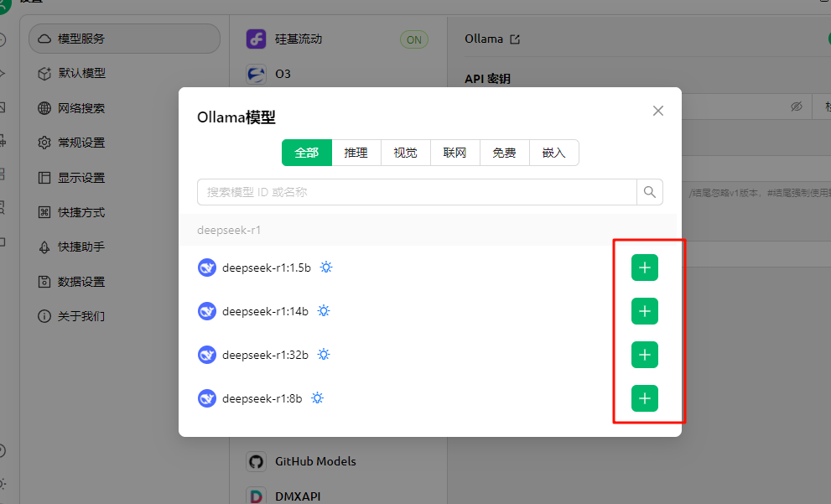Click the disk icon beside 数据设置
The height and width of the screenshot is (504, 831).
coord(44,282)
